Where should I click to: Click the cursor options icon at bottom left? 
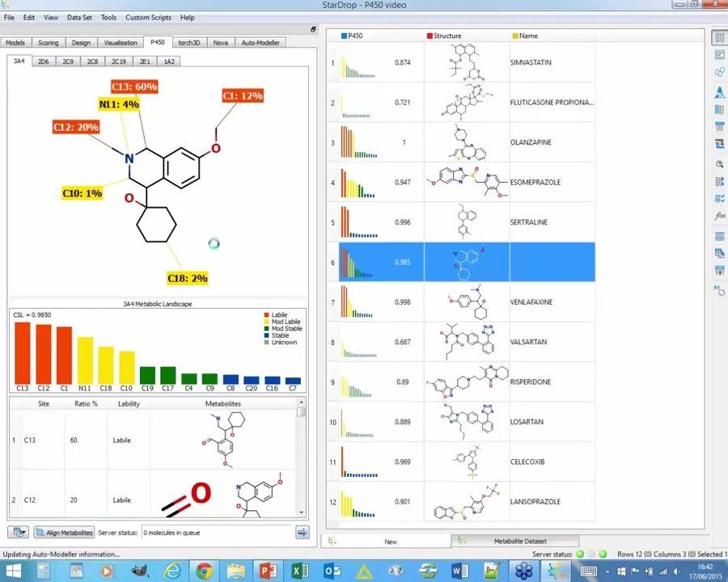pos(15,532)
